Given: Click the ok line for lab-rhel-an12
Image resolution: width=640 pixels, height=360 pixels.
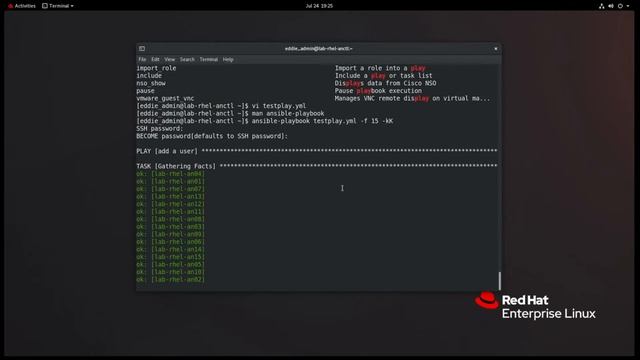Looking at the screenshot, I should [171, 204].
